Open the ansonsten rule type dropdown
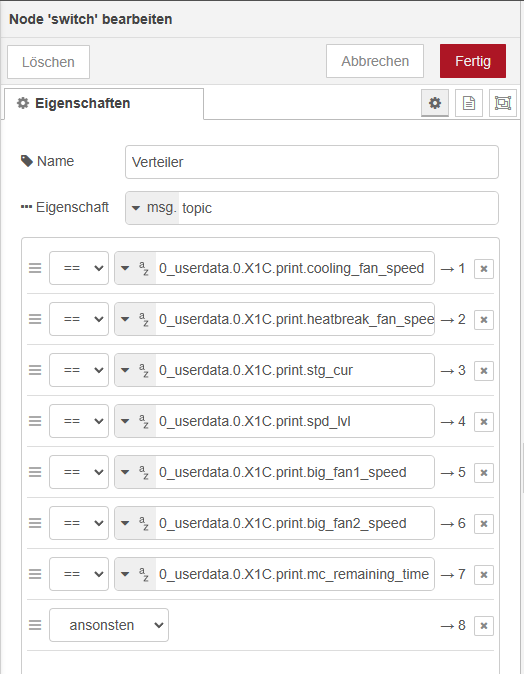The image size is (524, 674). point(109,625)
